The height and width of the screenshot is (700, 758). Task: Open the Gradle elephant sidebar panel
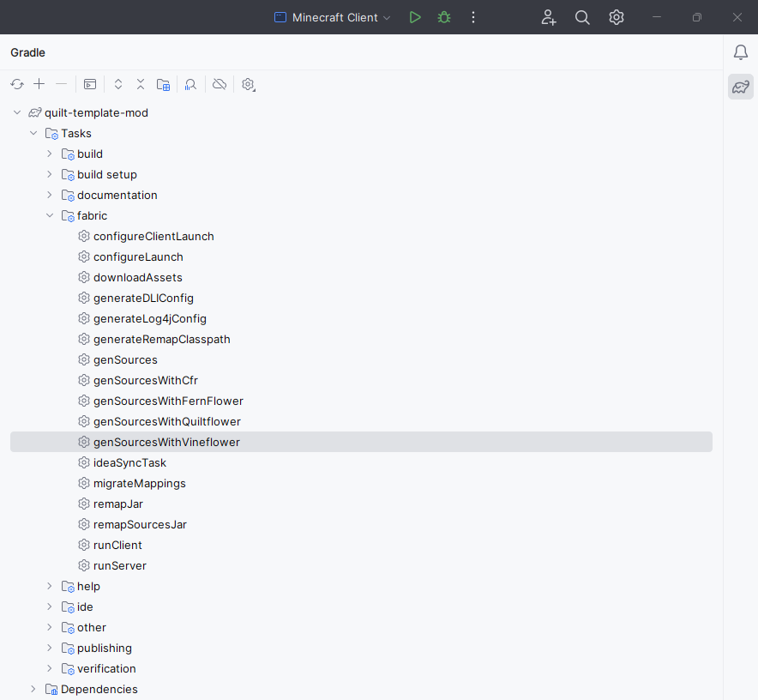point(740,87)
